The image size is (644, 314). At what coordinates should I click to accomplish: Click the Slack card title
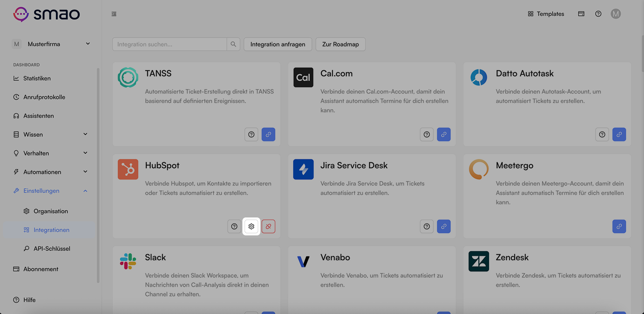155,257
